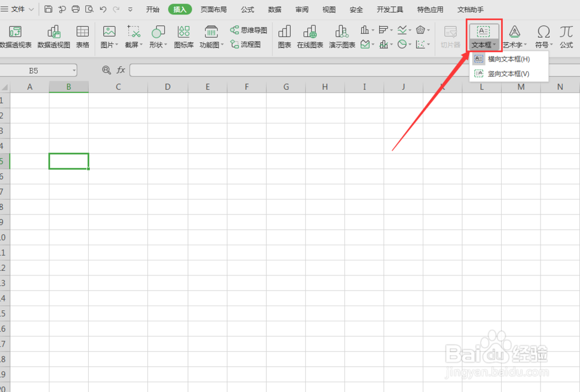Redo the last action
The height and width of the screenshot is (392, 580).
pos(116,9)
